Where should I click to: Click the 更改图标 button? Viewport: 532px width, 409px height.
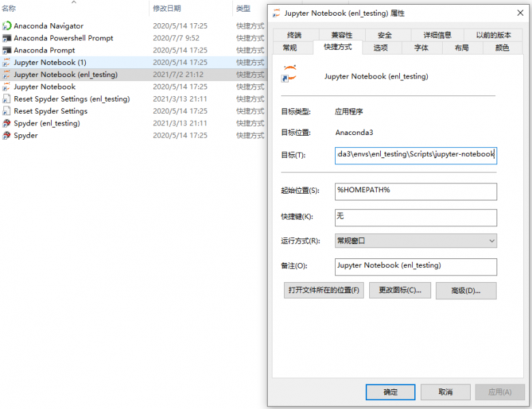click(400, 290)
